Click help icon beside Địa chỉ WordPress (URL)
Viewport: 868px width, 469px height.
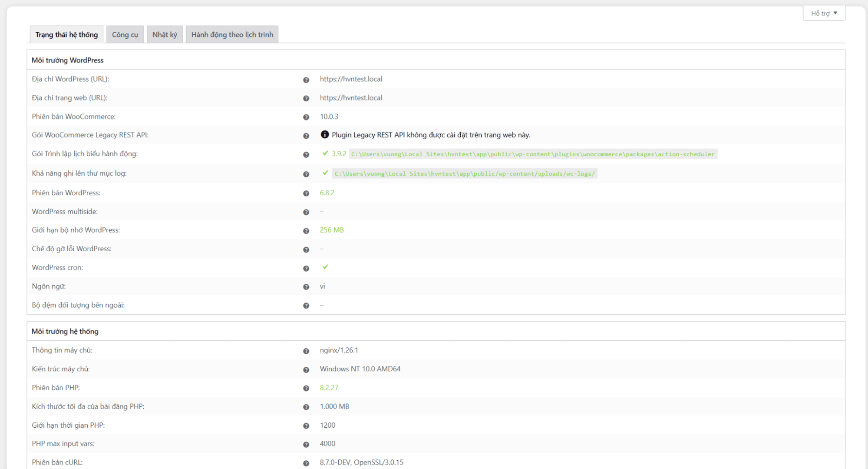coord(306,80)
